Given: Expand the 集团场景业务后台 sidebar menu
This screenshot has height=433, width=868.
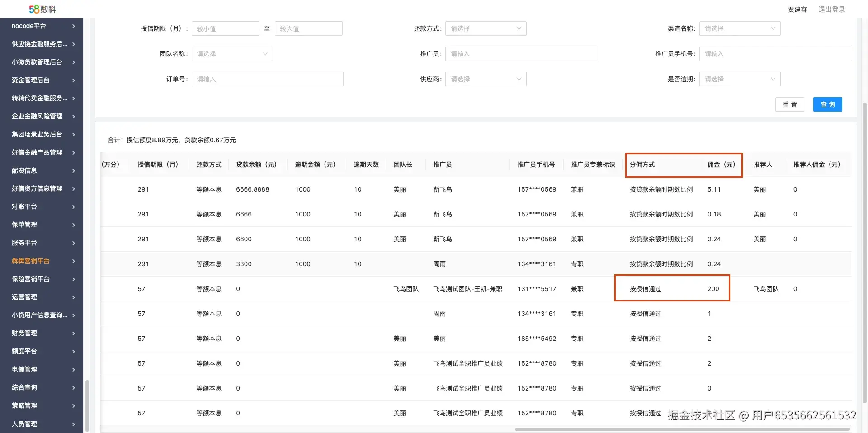Looking at the screenshot, I should point(42,135).
